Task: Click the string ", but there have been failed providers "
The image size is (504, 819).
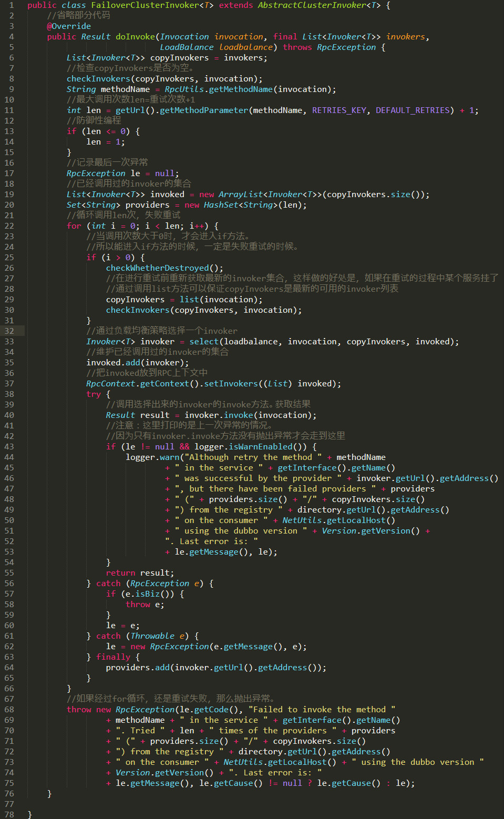Action: click(x=275, y=489)
